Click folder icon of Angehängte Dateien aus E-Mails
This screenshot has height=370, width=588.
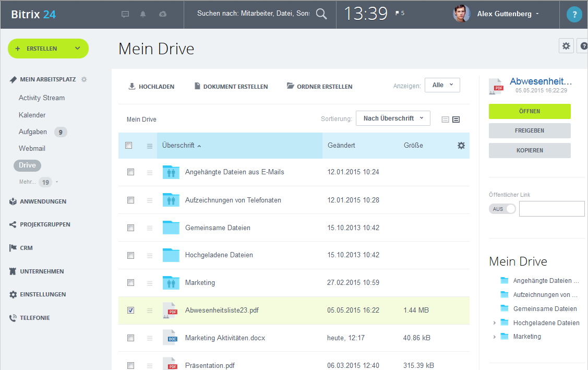point(171,172)
